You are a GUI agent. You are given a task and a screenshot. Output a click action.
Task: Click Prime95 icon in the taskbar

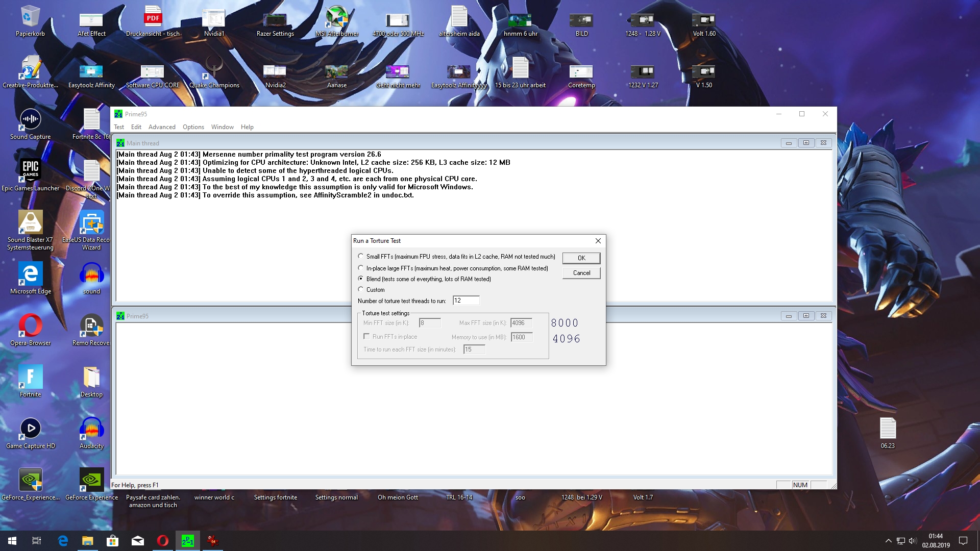coord(188,541)
